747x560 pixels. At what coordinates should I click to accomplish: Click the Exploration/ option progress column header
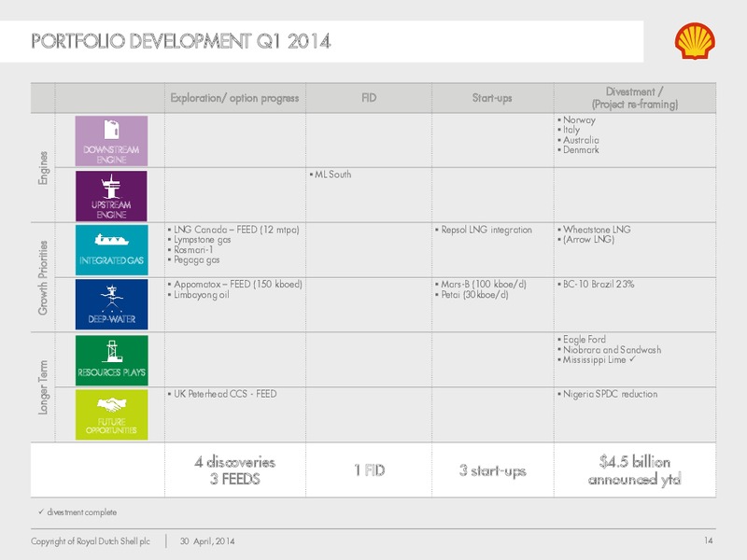click(x=235, y=98)
